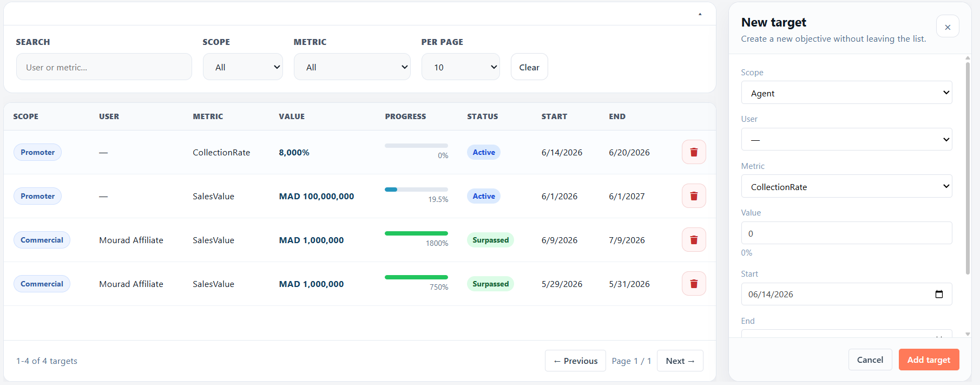
Task: Click the Surpassed status in the 1800% row
Action: pyautogui.click(x=490, y=240)
